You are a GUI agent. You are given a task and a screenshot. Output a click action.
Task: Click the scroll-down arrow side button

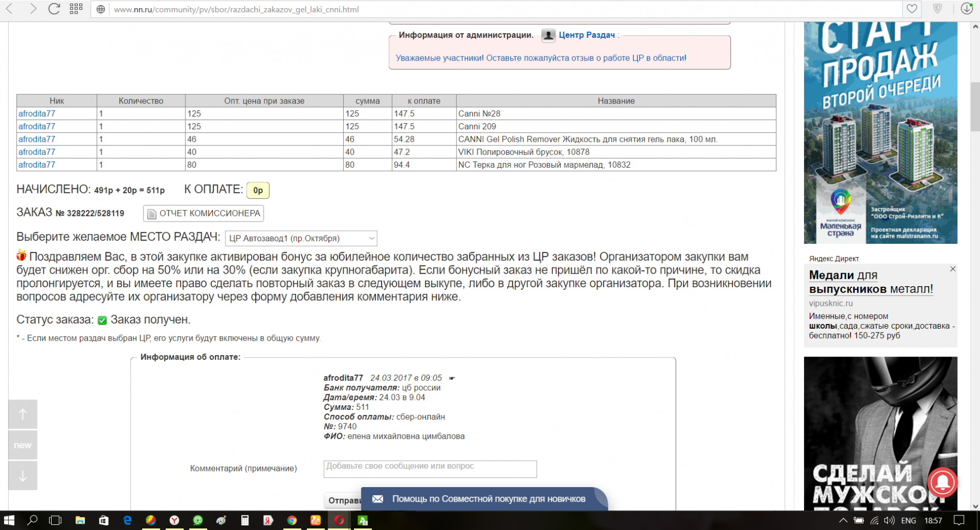23,476
